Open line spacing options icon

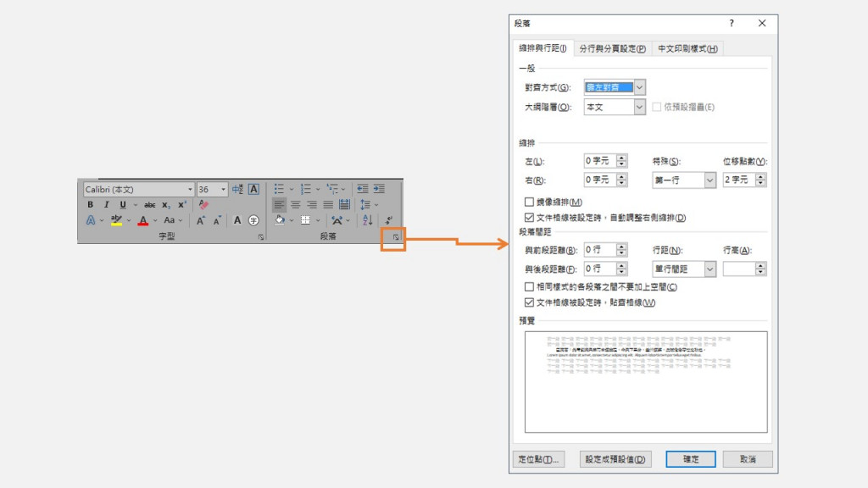(365, 205)
